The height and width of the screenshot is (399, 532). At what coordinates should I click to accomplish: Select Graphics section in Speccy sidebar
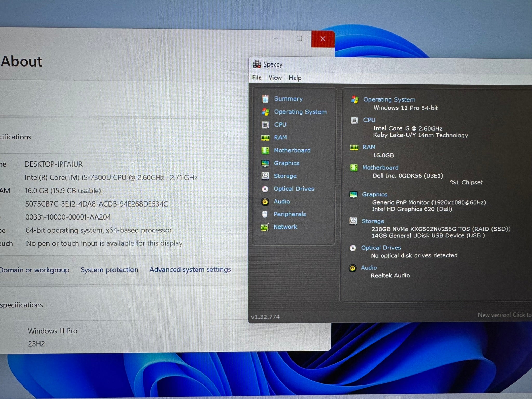[x=287, y=163]
